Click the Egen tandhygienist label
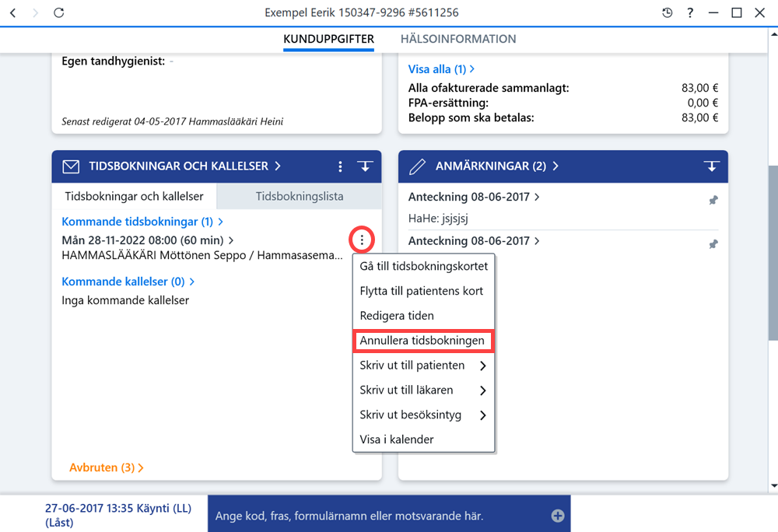Viewport: 778px width, 532px height. tap(113, 61)
